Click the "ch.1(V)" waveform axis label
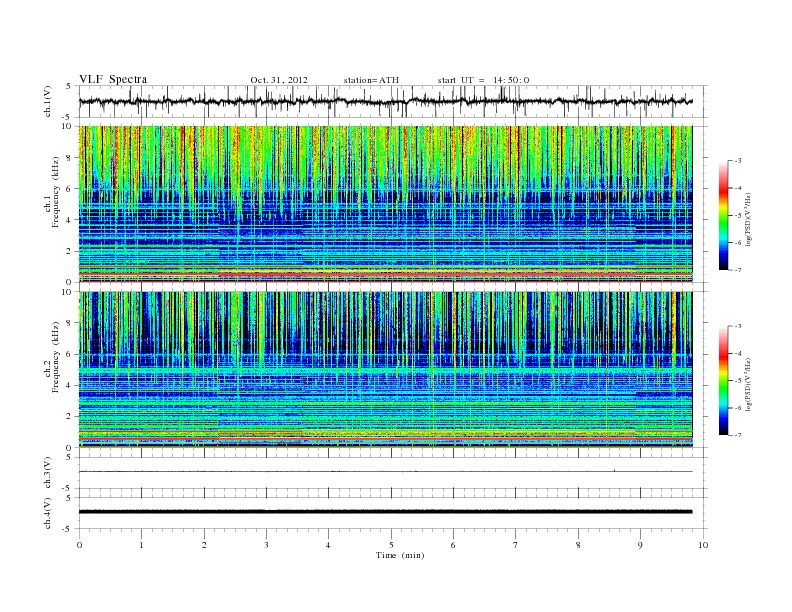The image size is (792, 612). click(48, 101)
